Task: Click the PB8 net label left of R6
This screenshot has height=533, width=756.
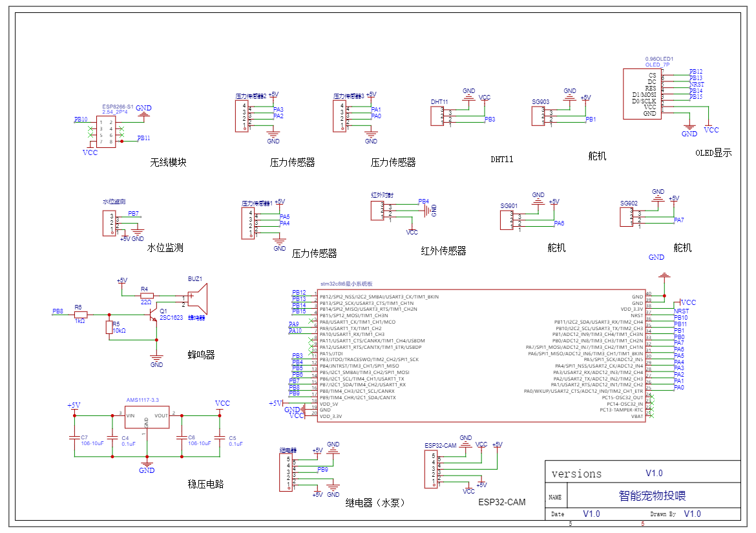Action: click(x=58, y=311)
